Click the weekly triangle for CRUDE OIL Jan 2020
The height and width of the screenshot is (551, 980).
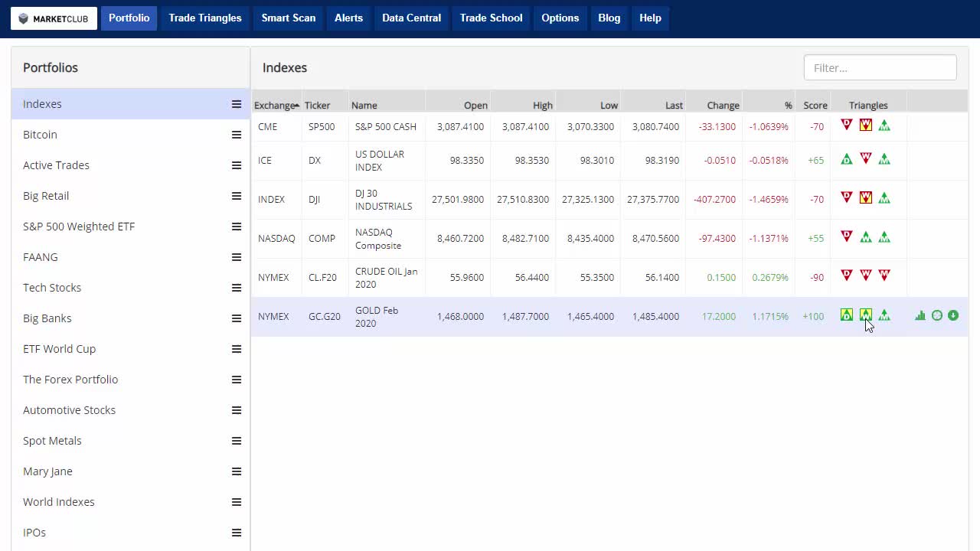click(x=865, y=275)
